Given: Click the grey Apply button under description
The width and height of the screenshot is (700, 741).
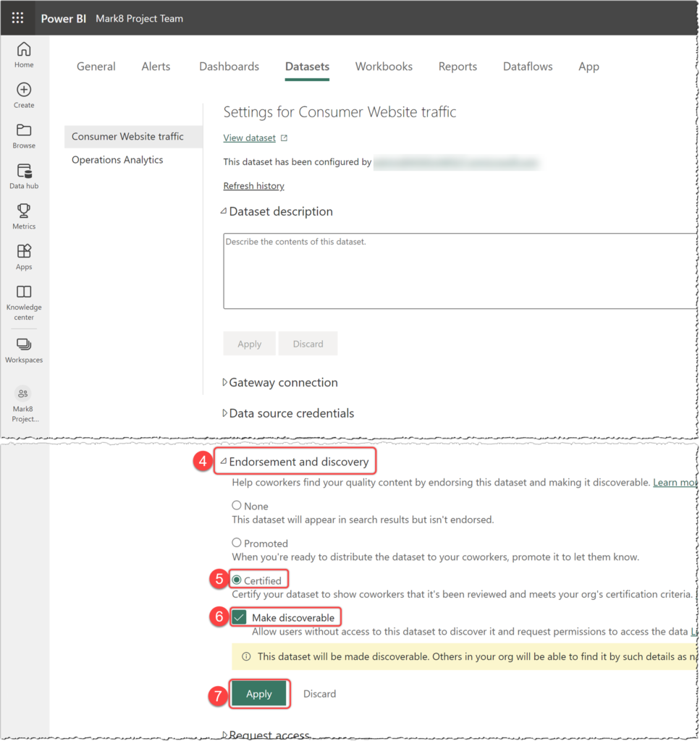Looking at the screenshot, I should (x=250, y=344).
